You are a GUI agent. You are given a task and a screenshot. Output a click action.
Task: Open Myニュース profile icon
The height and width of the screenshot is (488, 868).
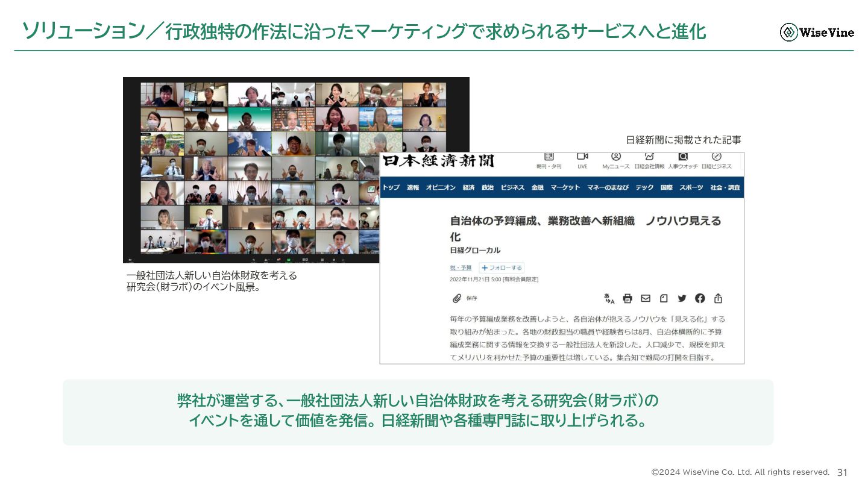615,157
